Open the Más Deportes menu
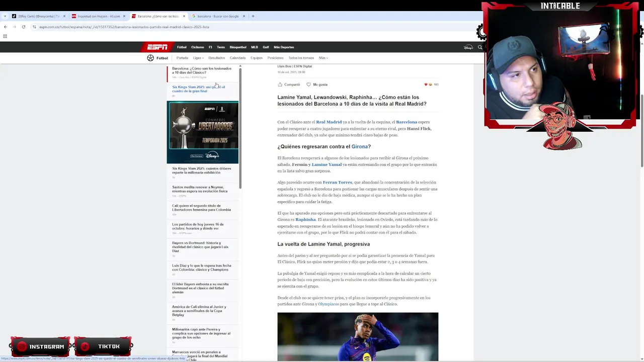 (x=284, y=47)
